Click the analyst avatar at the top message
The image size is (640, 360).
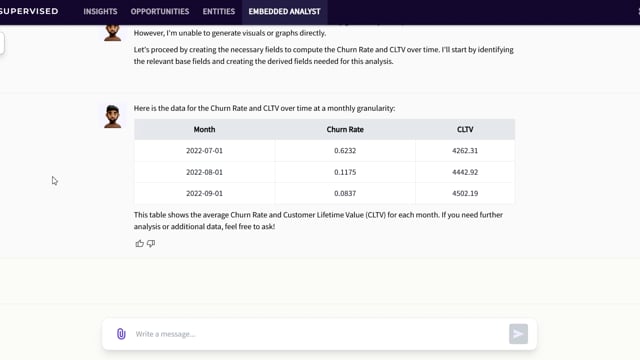click(x=112, y=33)
